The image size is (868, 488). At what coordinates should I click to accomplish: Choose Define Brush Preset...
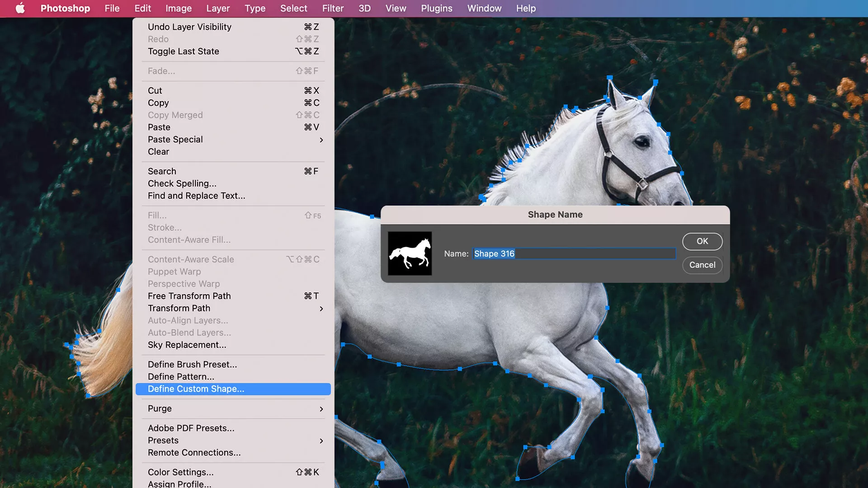[x=233, y=364]
